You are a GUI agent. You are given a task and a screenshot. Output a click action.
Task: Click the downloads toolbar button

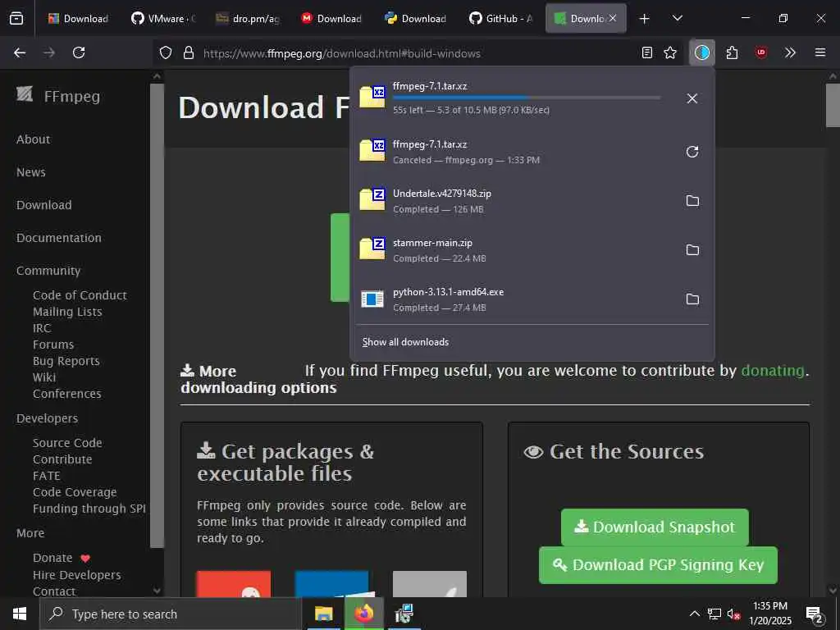point(702,52)
